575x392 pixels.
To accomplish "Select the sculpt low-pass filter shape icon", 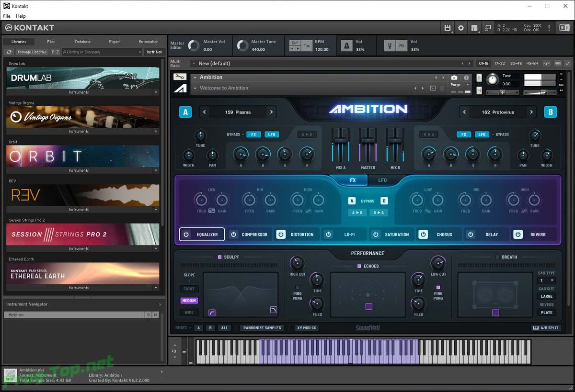I will (x=274, y=310).
